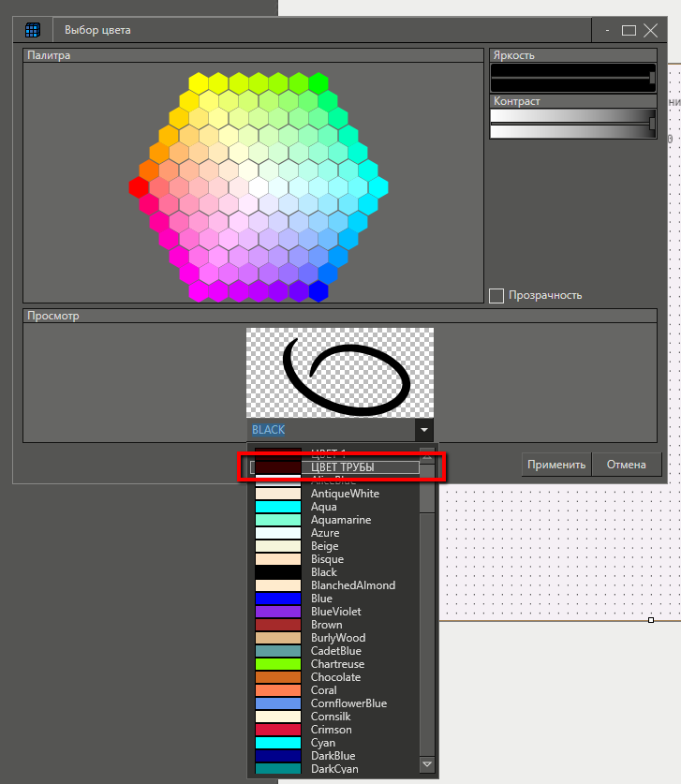The image size is (681, 784).
Task: Select the white center hexagon in palette
Action: click(259, 187)
